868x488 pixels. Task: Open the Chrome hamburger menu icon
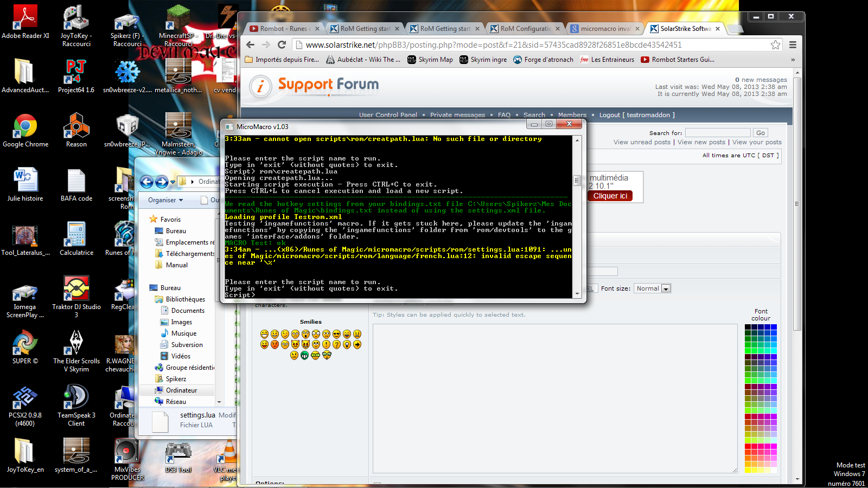point(793,45)
